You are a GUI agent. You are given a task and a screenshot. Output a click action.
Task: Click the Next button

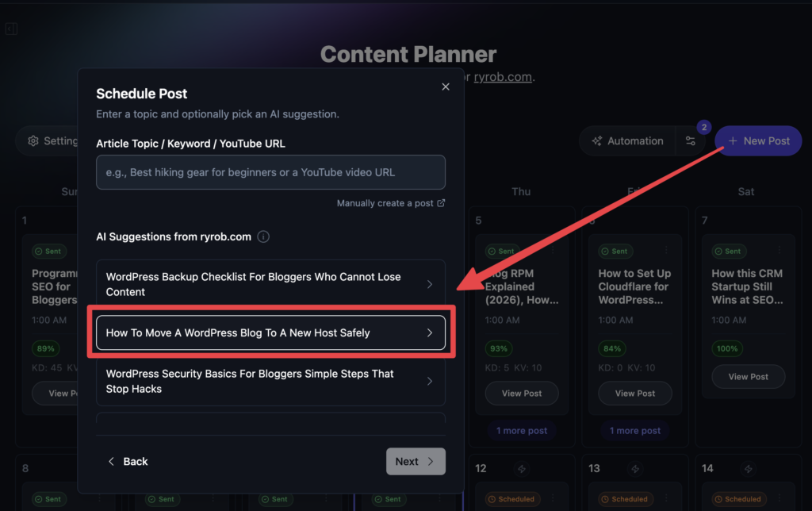point(416,461)
